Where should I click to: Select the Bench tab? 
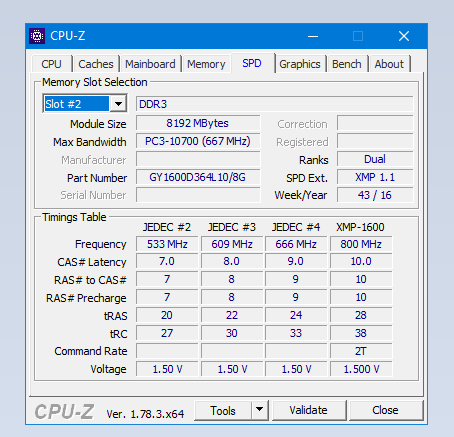coord(347,64)
